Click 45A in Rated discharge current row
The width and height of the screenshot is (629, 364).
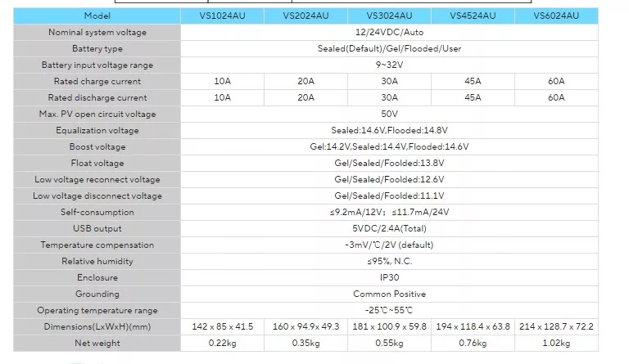473,97
